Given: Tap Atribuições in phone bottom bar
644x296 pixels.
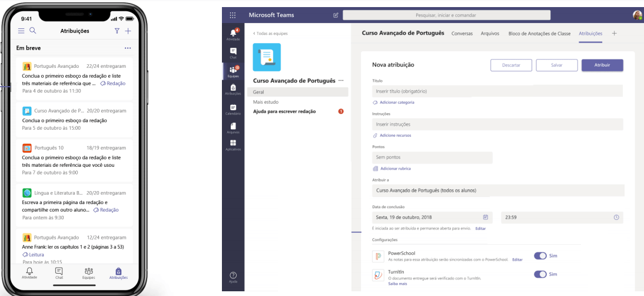Looking at the screenshot, I should point(118,274).
